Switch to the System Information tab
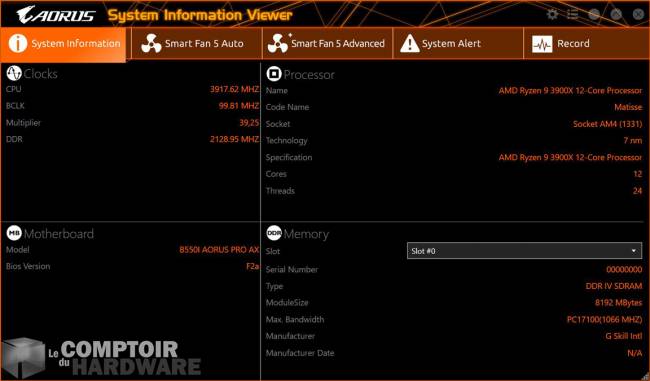Viewport: 650px width, 381px height. pyautogui.click(x=63, y=44)
